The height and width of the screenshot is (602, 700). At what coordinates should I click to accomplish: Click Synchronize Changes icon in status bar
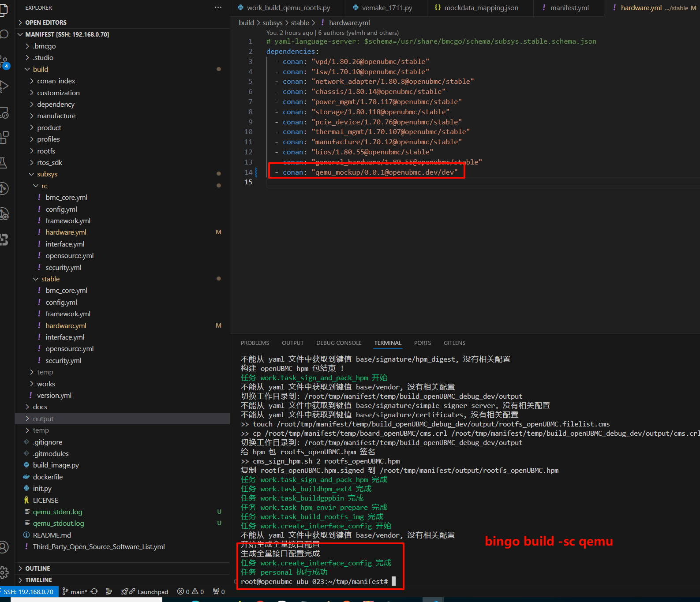94,591
